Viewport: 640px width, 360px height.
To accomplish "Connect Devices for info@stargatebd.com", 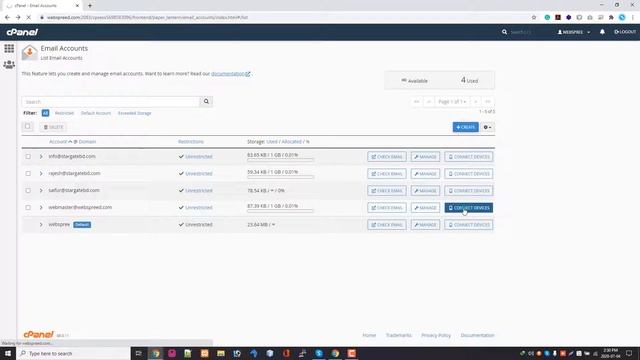I will click(469, 157).
